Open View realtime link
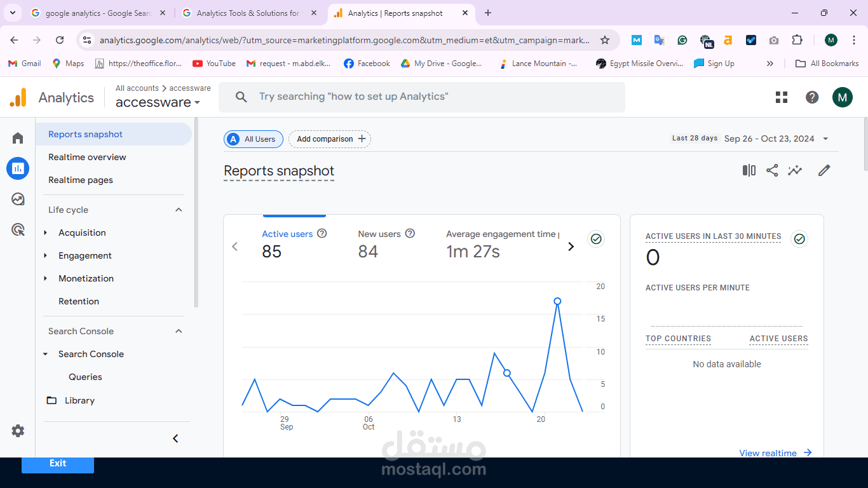This screenshot has height=488, width=868. tap(776, 452)
